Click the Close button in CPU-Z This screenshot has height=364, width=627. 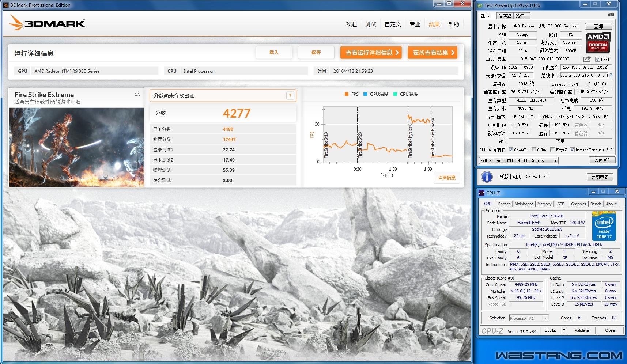tap(610, 330)
